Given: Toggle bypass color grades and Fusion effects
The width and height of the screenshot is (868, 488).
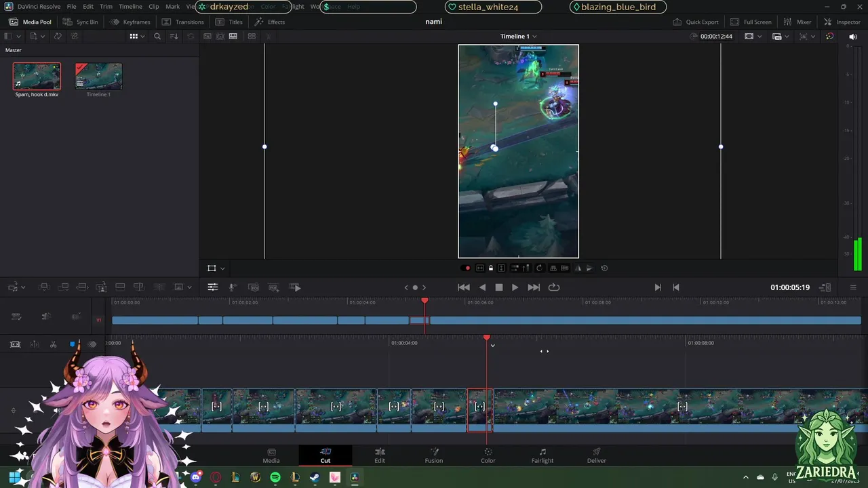Looking at the screenshot, I should tap(830, 36).
